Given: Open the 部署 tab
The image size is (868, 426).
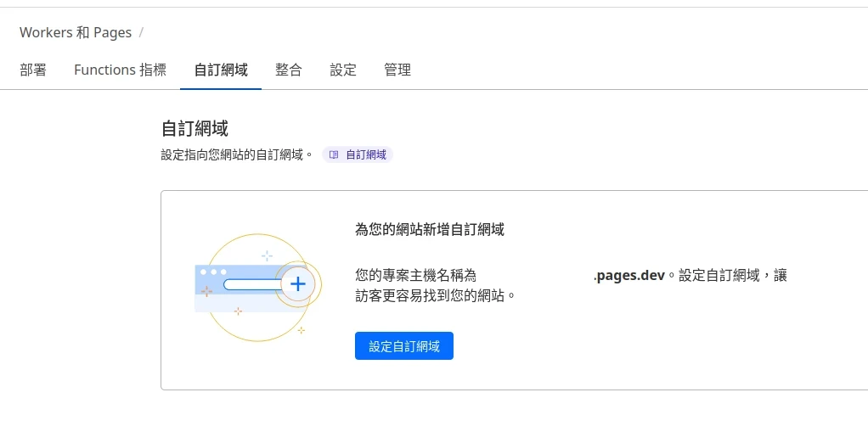Looking at the screenshot, I should [33, 70].
